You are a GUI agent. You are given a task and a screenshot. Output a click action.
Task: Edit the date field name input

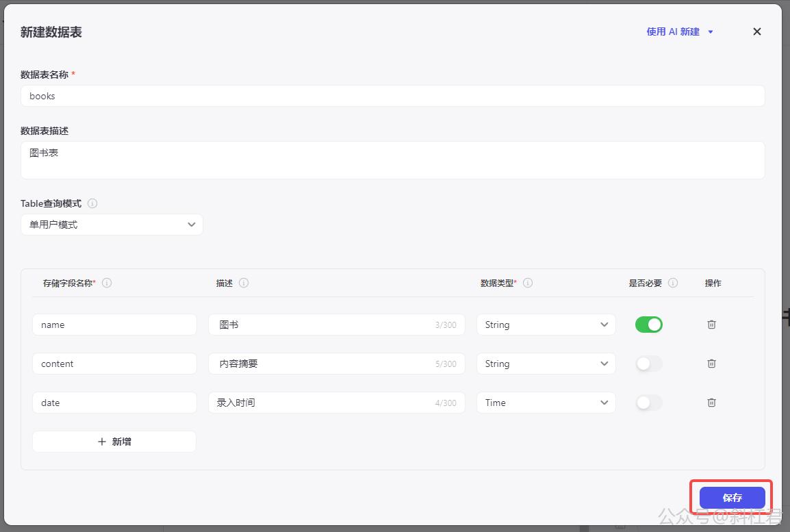click(114, 403)
